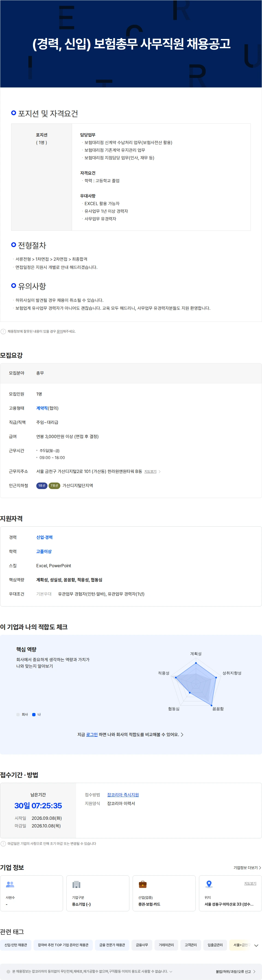The width and height of the screenshot is (262, 980).
Task: Click the info icon beside 마감일은 기업의 사정으로
Action: pos(3,844)
